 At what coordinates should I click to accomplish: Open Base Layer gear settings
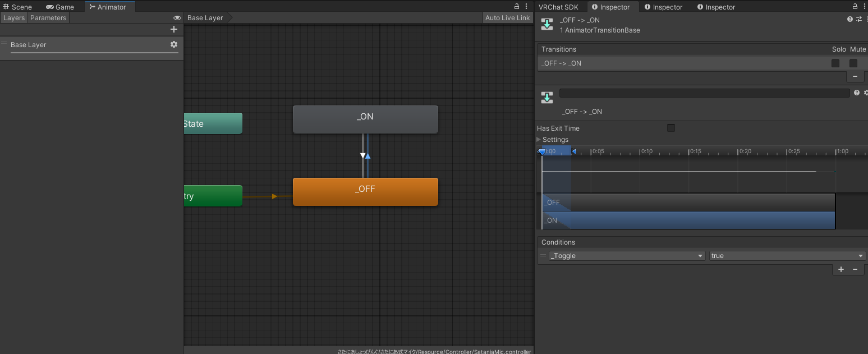tap(174, 44)
